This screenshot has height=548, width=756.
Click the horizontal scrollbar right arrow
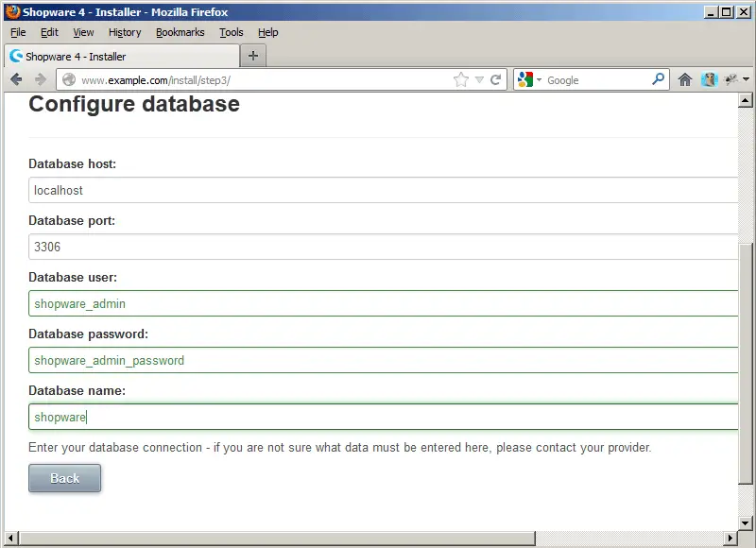730,538
